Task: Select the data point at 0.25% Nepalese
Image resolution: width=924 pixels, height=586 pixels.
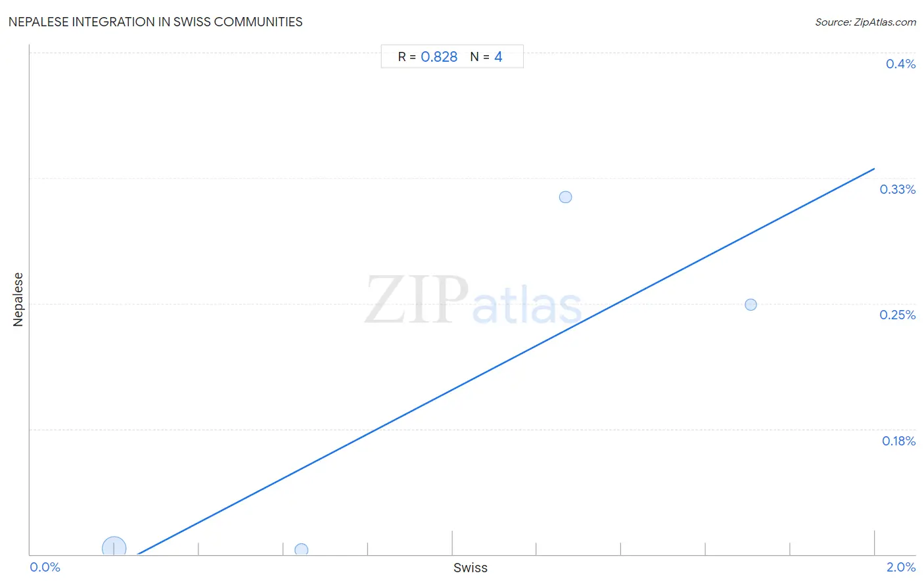Action: click(x=751, y=305)
